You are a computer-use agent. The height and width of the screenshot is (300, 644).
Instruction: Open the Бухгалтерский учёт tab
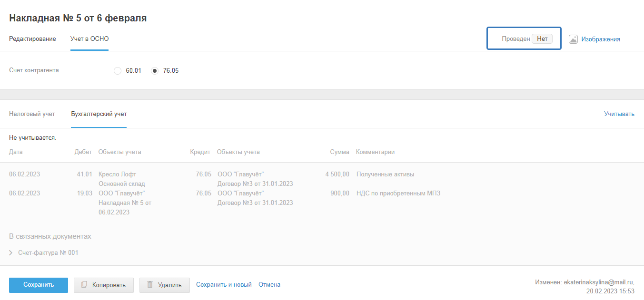tap(99, 114)
